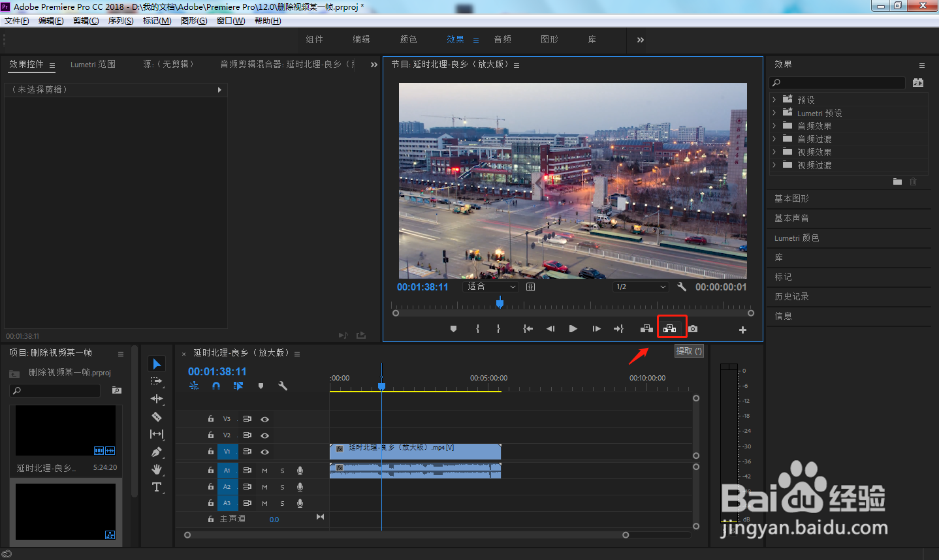Mute audio track A1
Viewport: 939px width, 560px height.
pos(264,471)
